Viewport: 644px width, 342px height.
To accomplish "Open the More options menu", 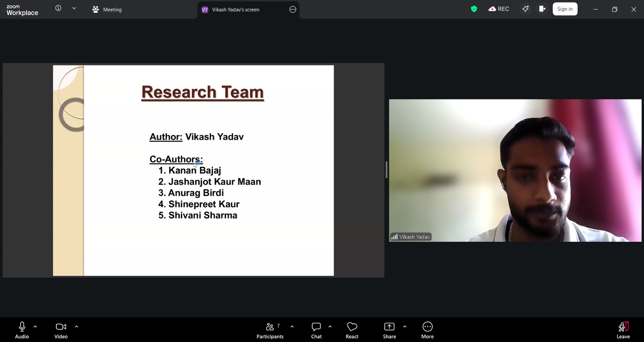I will click(427, 330).
